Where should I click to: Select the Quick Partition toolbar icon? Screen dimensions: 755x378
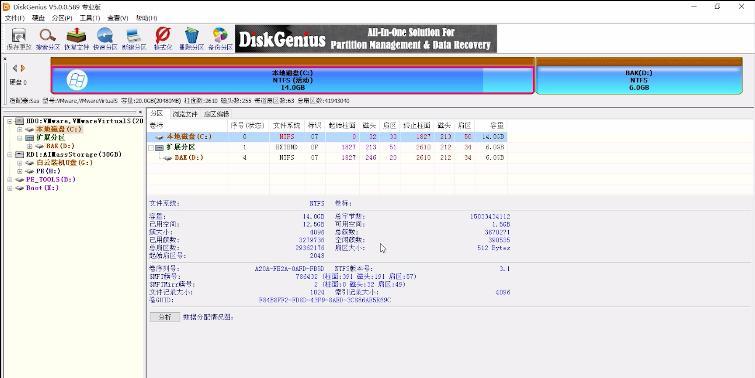105,39
